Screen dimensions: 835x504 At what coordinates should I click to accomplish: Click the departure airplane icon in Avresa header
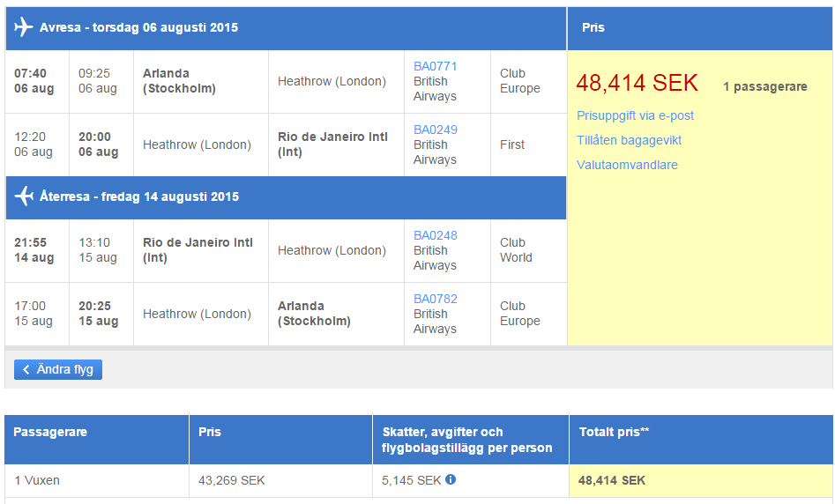pos(24,27)
